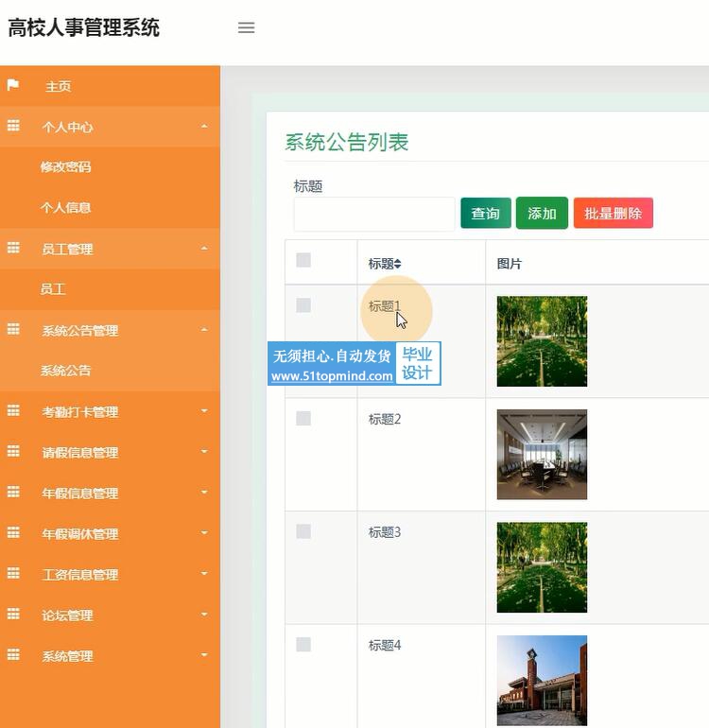
Task: Click the flag icon beside 主页
Action: (13, 85)
